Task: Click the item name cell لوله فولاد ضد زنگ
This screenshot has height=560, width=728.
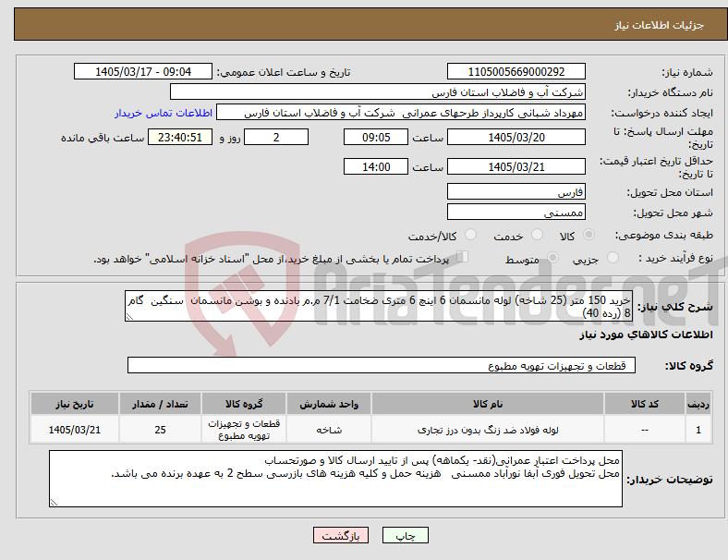Action: (x=488, y=430)
